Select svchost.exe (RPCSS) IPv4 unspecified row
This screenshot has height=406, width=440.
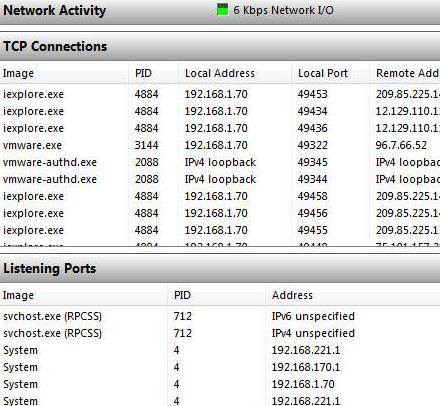(x=220, y=333)
